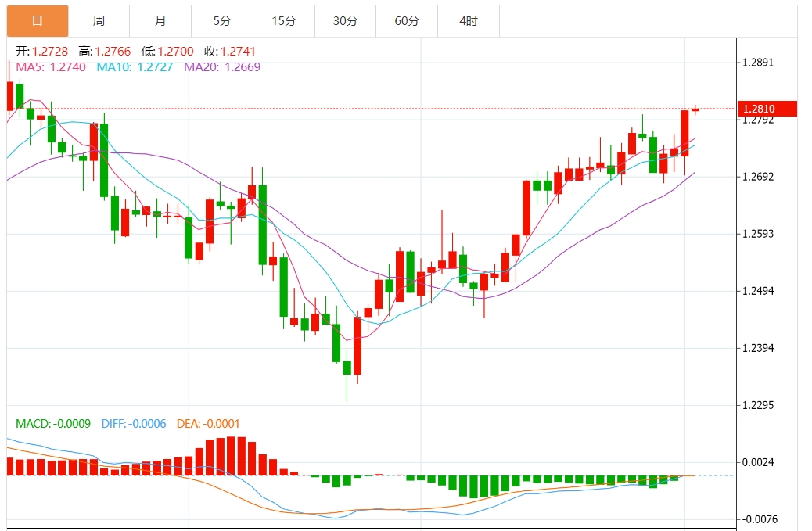The image size is (812, 531).
Task: Open the 4时 interval tab
Action: pos(469,20)
